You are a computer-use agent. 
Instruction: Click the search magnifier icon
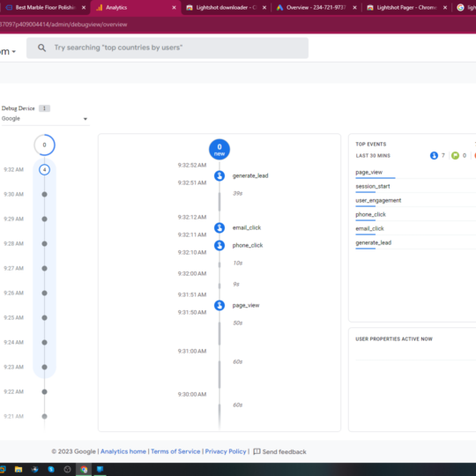click(x=42, y=48)
